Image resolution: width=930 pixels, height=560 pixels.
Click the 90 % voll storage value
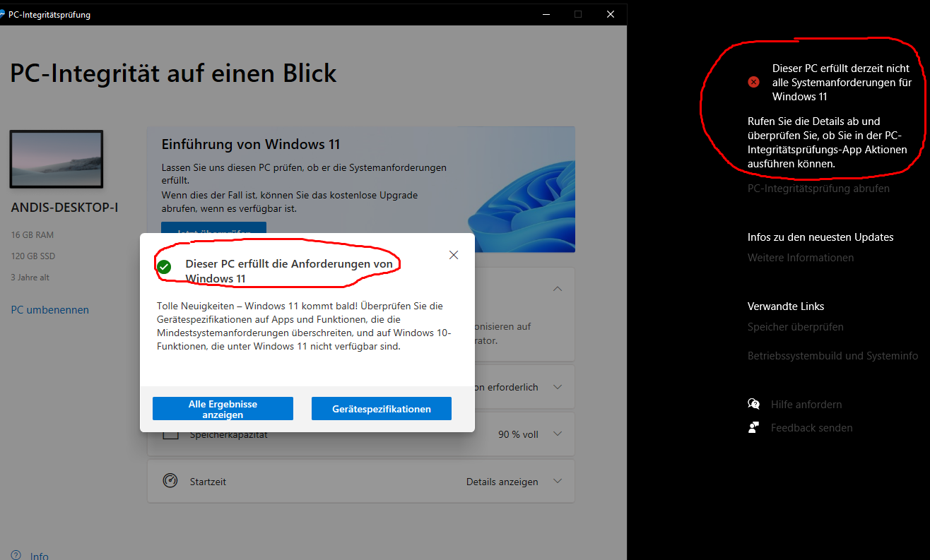coord(518,434)
